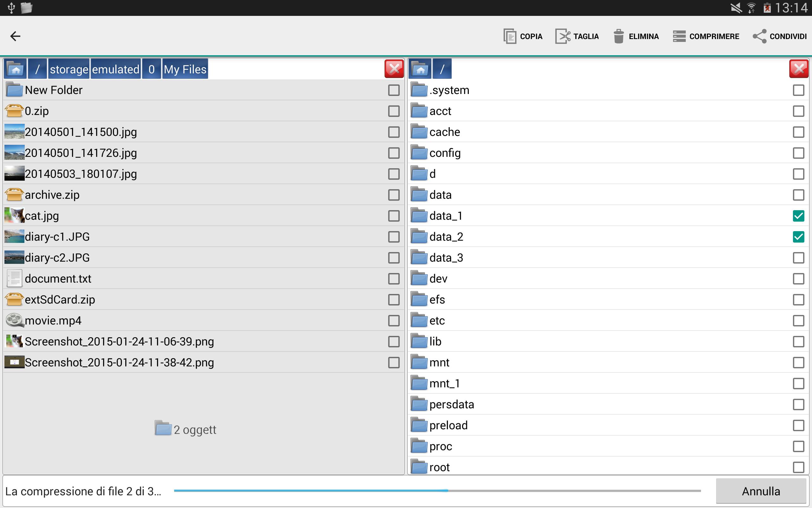This screenshot has height=508, width=812.
Task: Tap the COMPRIMERE compress icon
Action: 679,36
